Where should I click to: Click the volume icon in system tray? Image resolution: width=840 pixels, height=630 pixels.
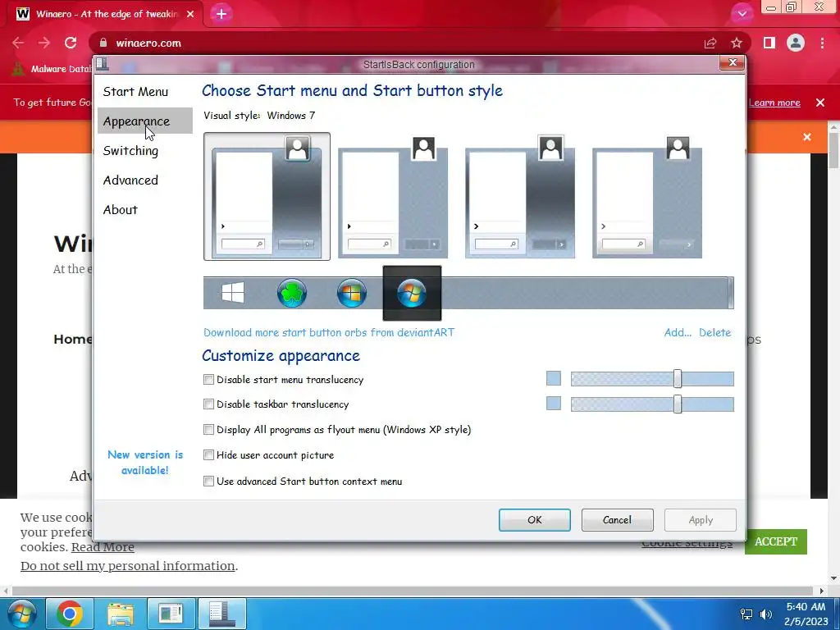(x=766, y=614)
